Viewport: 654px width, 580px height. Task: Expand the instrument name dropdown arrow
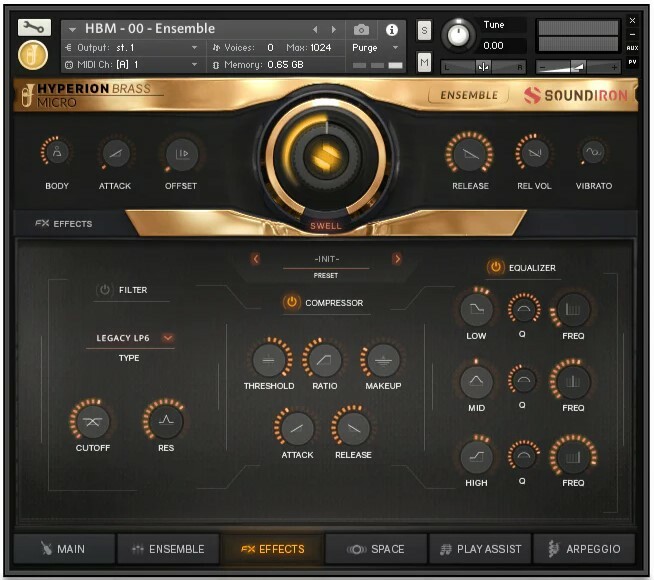click(72, 30)
